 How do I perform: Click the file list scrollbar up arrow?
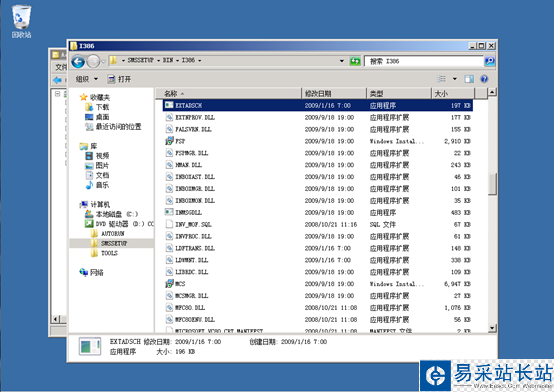click(492, 92)
